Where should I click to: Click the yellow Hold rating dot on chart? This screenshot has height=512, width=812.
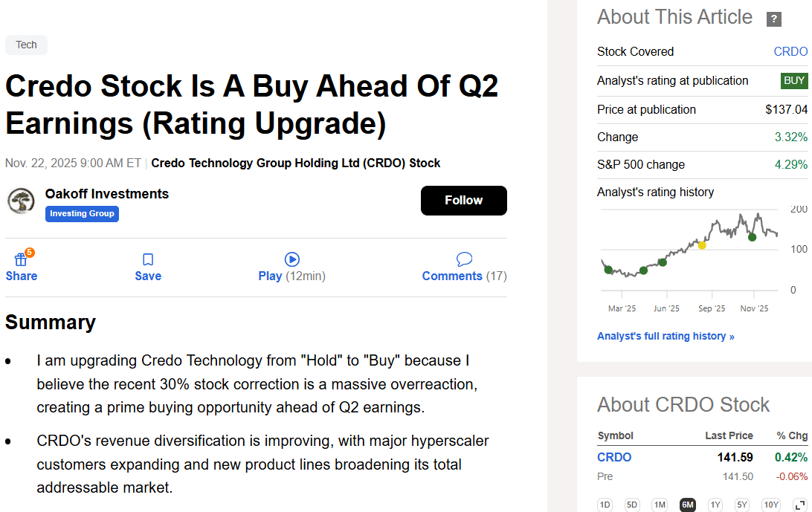coord(702,244)
